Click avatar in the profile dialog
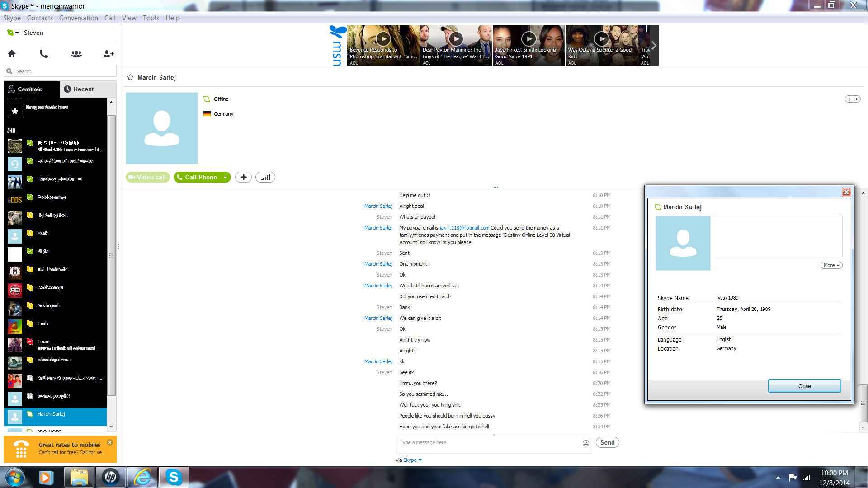The height and width of the screenshot is (488, 868). pyautogui.click(x=683, y=243)
